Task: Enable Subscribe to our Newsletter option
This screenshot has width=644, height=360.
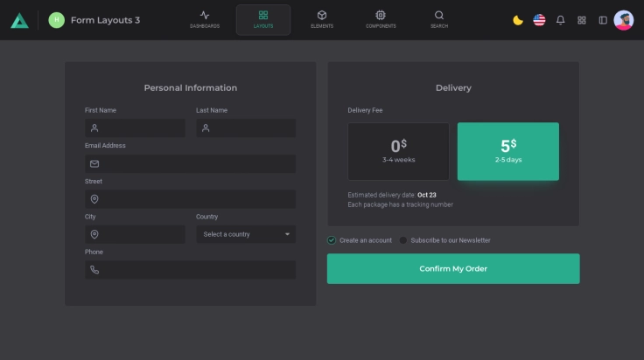Action: 403,240
